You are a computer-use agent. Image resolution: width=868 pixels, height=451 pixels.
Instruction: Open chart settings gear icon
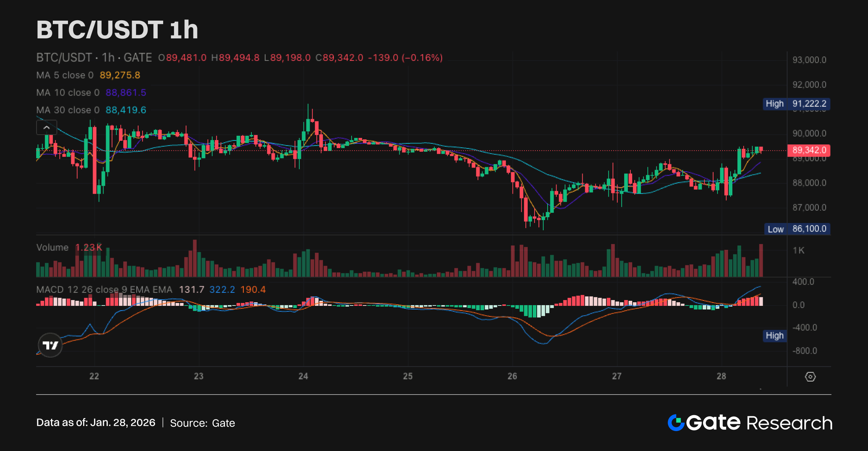click(x=810, y=377)
